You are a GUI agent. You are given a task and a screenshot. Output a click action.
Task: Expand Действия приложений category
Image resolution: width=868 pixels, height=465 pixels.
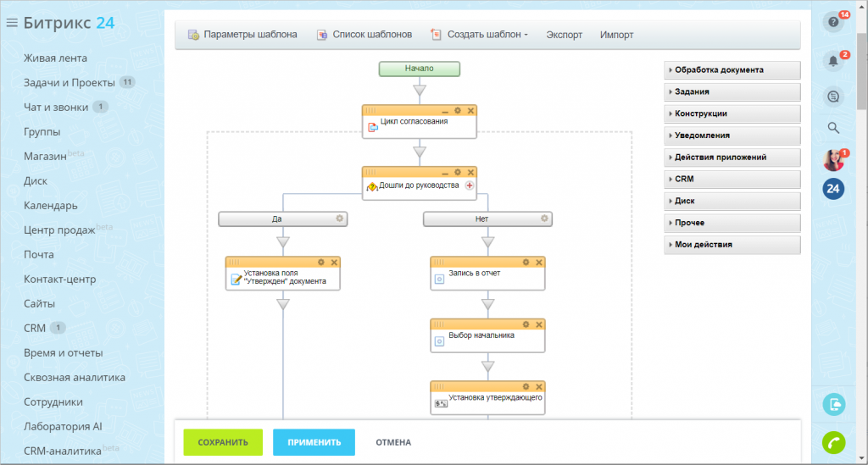click(x=732, y=158)
